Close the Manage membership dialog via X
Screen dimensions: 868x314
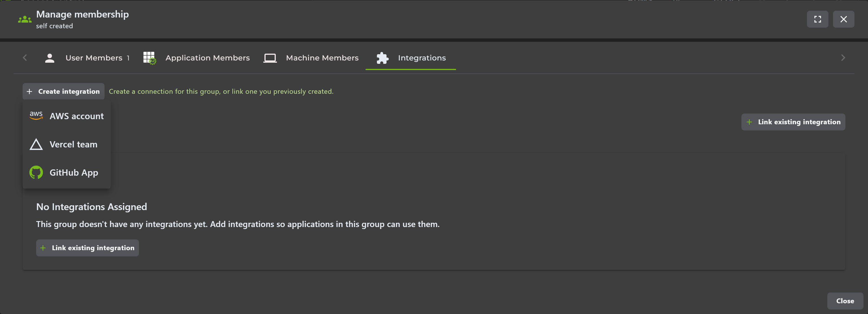tap(843, 19)
